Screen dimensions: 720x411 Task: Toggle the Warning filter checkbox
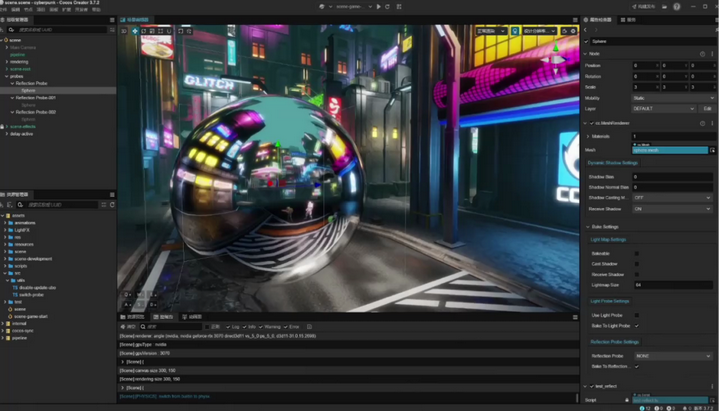pos(261,327)
